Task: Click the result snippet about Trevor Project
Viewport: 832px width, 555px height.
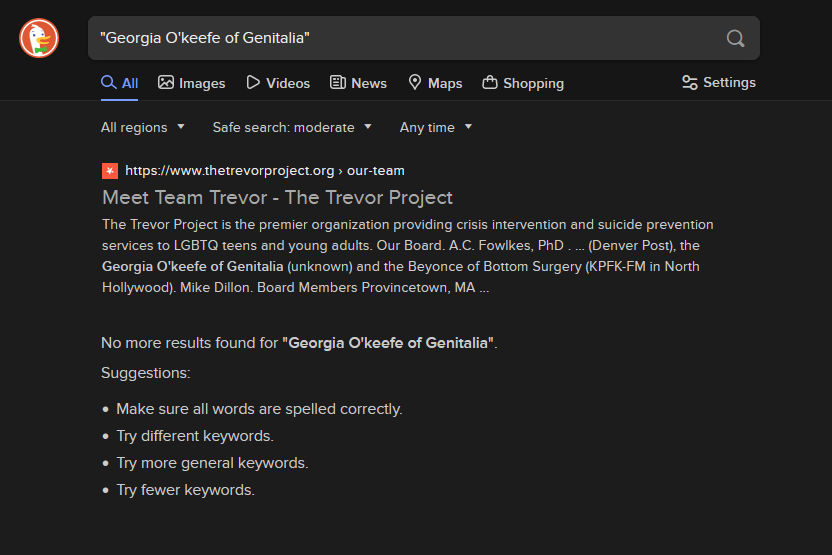Action: click(408, 256)
